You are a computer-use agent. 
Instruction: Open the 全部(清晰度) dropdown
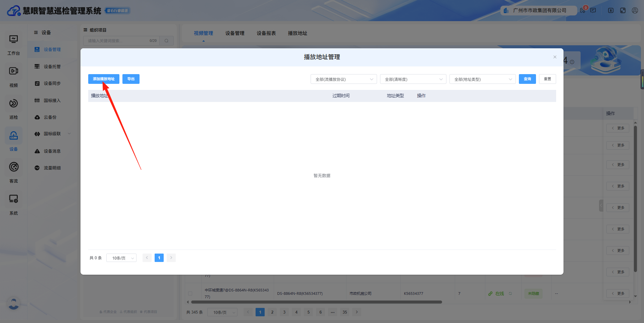[413, 79]
